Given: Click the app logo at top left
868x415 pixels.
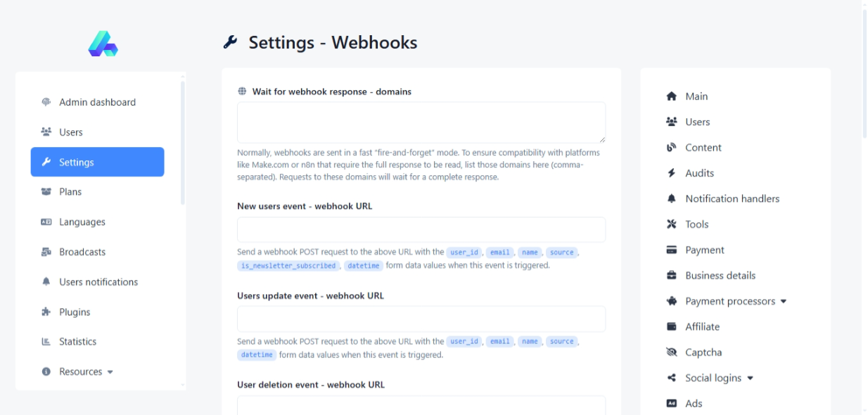Looking at the screenshot, I should coord(103,44).
